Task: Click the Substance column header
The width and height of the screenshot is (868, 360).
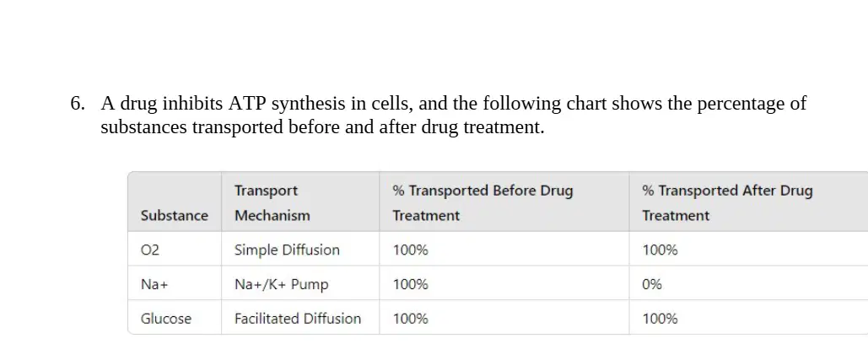Action: click(x=175, y=216)
